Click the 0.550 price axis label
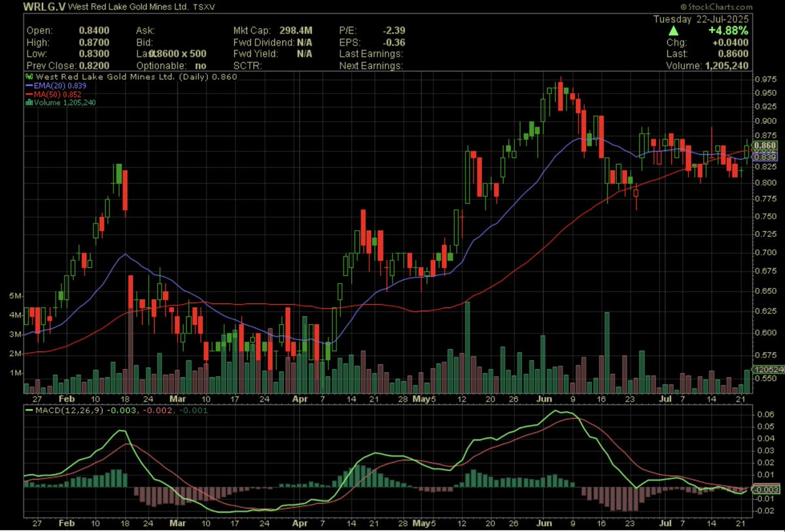The image size is (785, 532). click(x=765, y=378)
